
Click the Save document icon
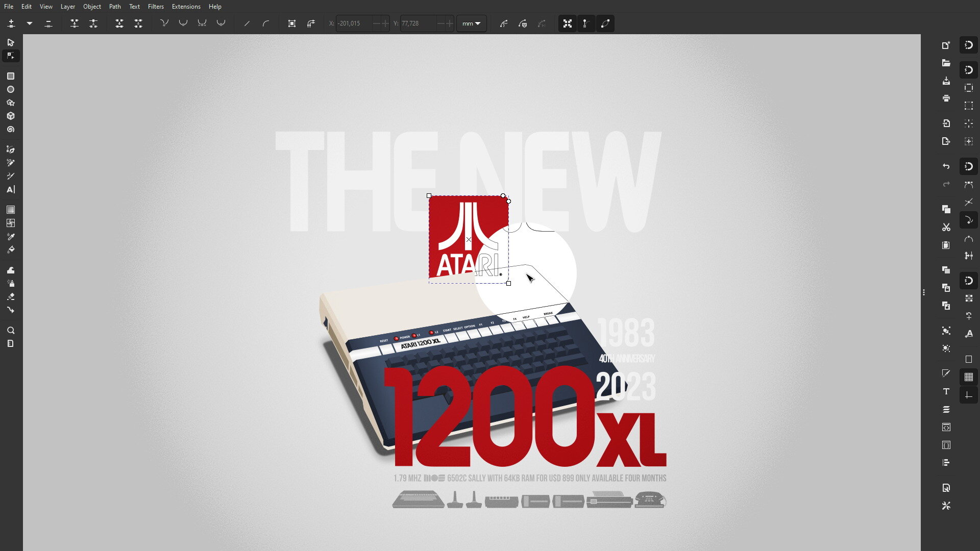pyautogui.click(x=946, y=81)
